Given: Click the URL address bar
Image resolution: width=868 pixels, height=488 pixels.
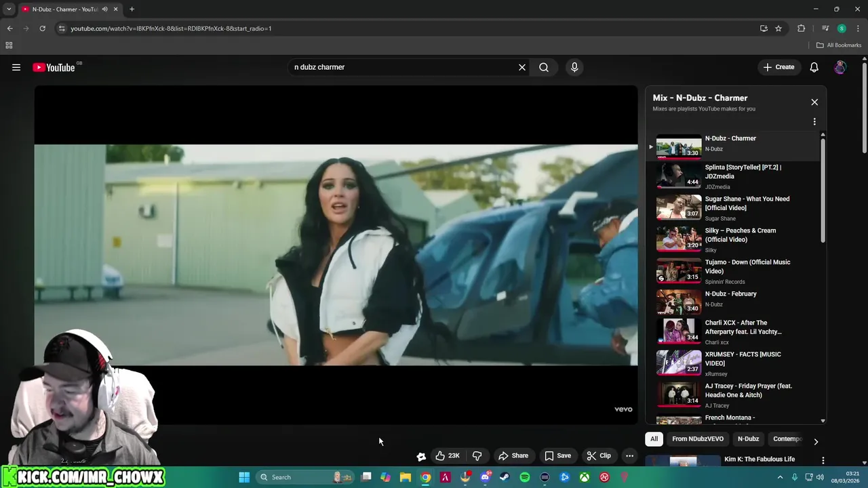Looking at the screenshot, I should tap(407, 28).
